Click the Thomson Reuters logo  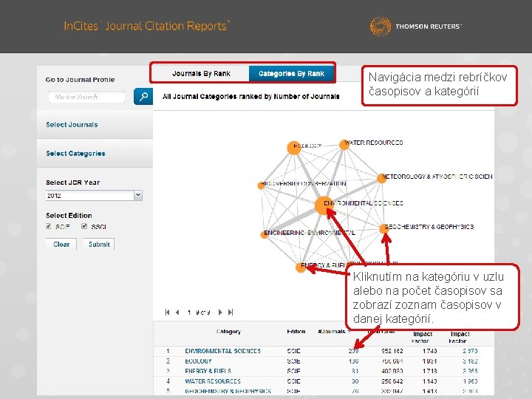coord(415,26)
